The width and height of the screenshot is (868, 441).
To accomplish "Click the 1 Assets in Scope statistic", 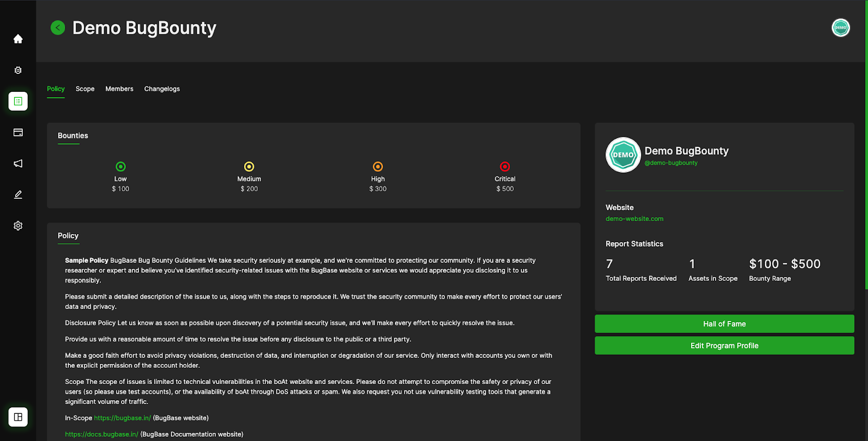I will (x=713, y=270).
